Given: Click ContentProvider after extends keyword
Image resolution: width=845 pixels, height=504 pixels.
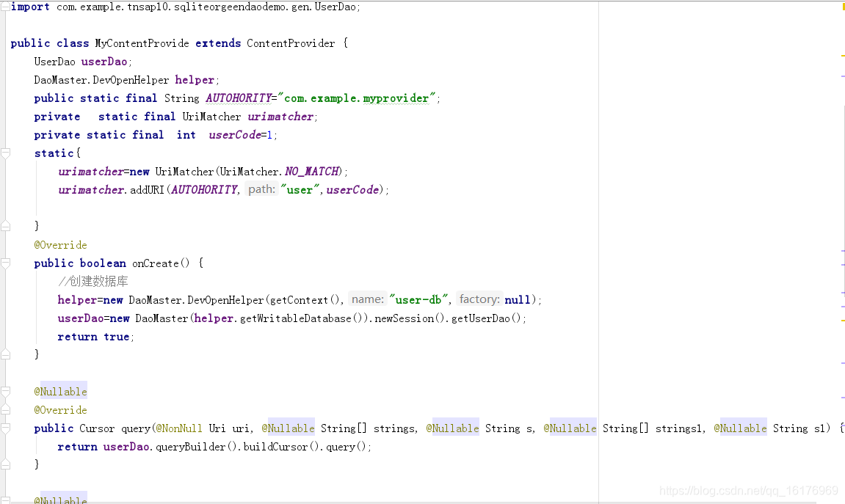Looking at the screenshot, I should (291, 43).
